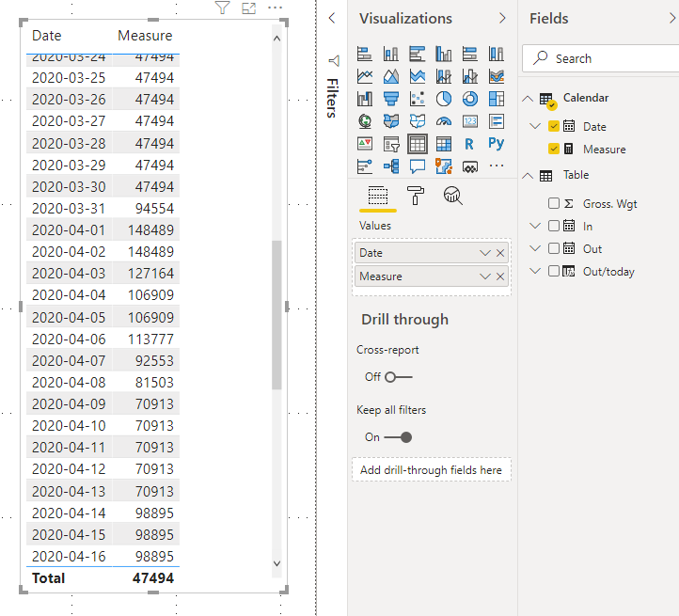
Task: Check the In field checkbox
Action: (553, 226)
